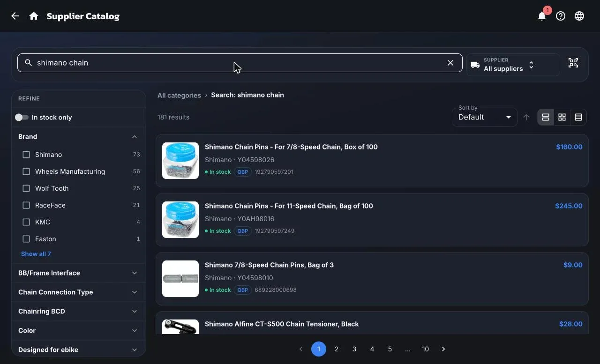This screenshot has width=600, height=364.
Task: Clear the search with the X icon
Action: 450,63
